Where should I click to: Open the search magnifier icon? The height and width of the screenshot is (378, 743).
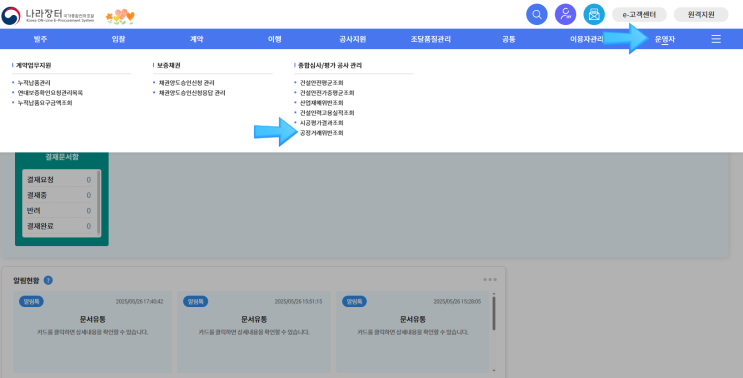[x=536, y=15]
